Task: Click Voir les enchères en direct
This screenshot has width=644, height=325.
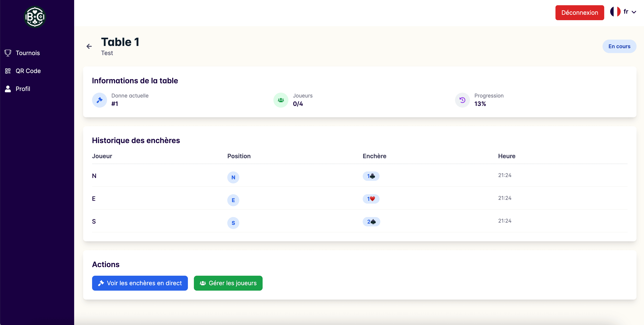Action: pos(140,283)
